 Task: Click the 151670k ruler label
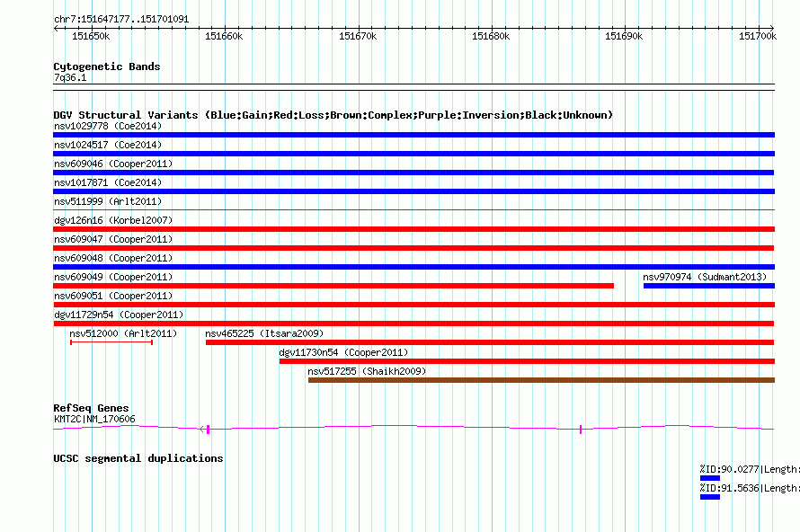pyautogui.click(x=358, y=36)
